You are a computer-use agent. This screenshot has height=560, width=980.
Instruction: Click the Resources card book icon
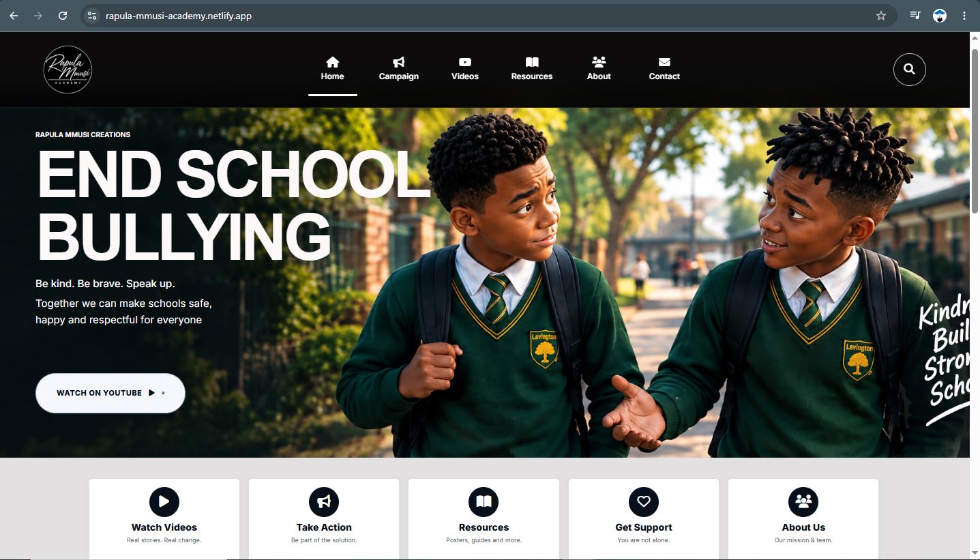click(484, 501)
